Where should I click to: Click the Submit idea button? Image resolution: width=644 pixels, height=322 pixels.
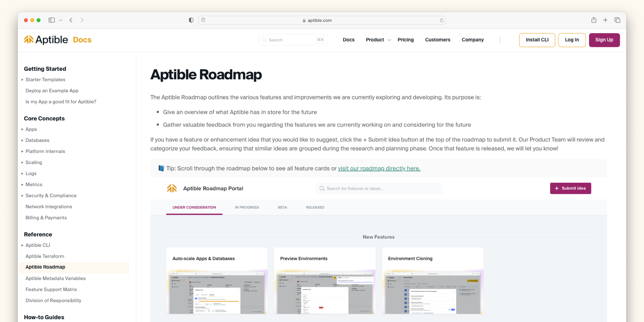(x=570, y=188)
